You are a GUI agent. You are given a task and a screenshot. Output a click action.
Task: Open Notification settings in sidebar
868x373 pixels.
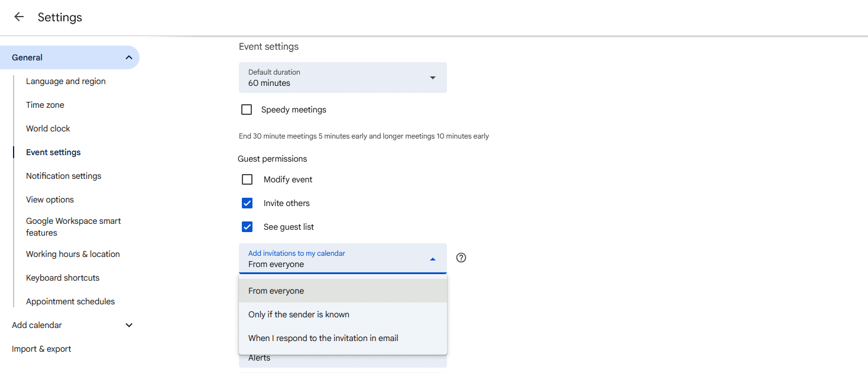point(63,176)
